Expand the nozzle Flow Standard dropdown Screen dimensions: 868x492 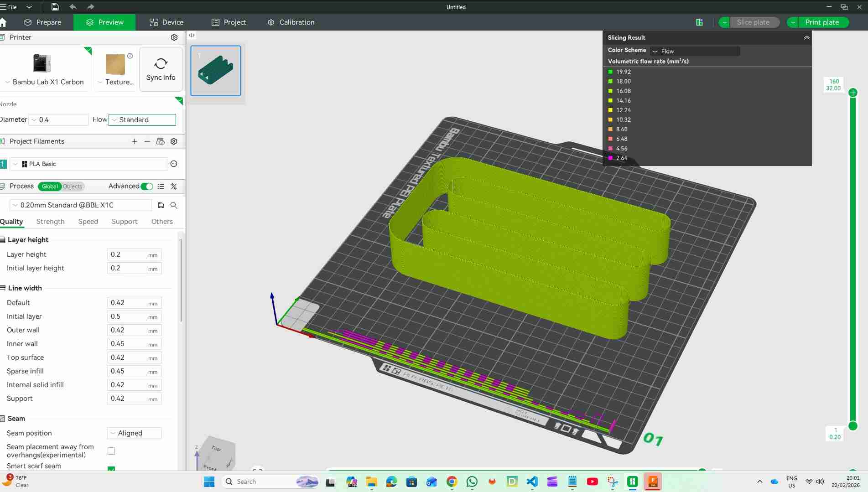tap(142, 120)
